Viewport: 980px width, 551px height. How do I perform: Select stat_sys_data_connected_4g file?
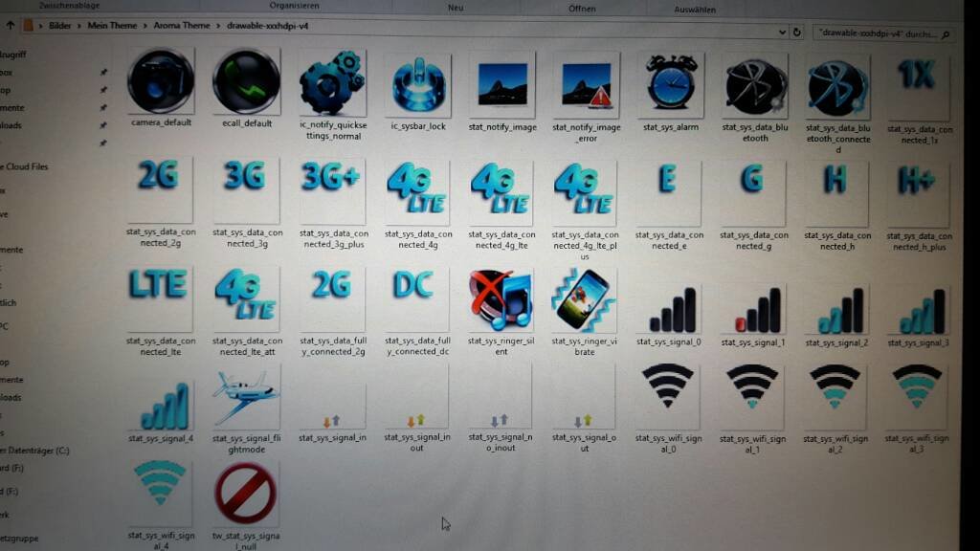coord(417,191)
